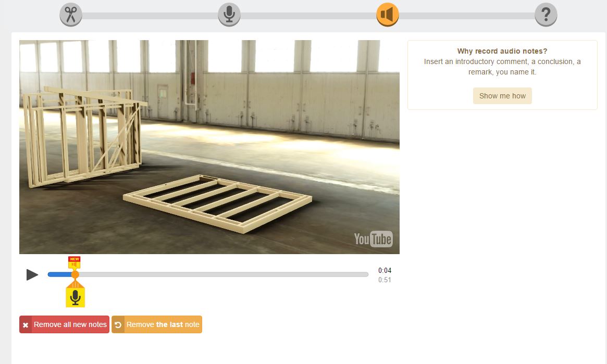607x364 pixels.
Task: Click the Why record audio notes heading
Action: coord(502,51)
